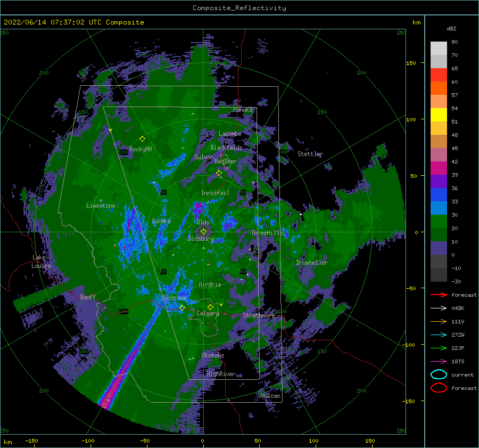This screenshot has height=448, width=479.
Task: Click the purple 36–39 dBZ swatch
Action: [439, 181]
